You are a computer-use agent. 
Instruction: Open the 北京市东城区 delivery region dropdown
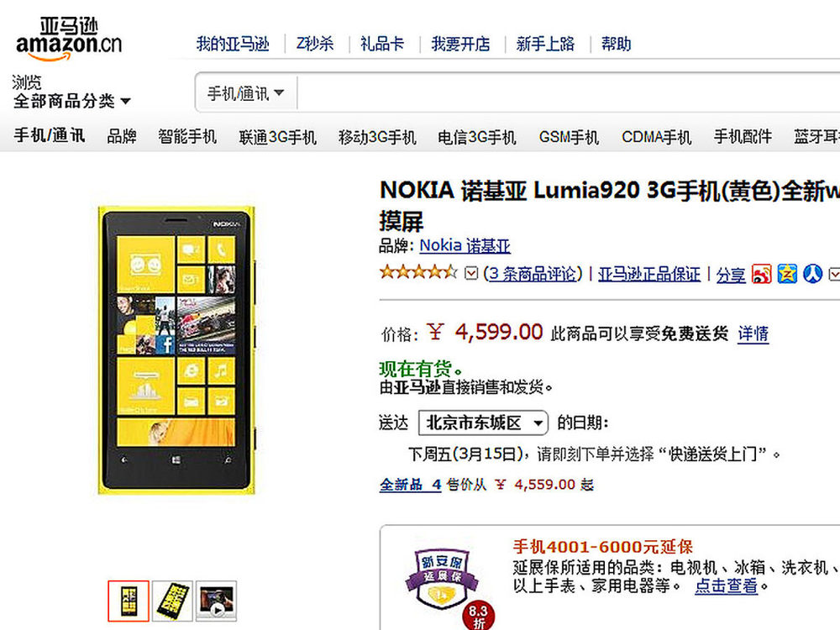tap(483, 423)
